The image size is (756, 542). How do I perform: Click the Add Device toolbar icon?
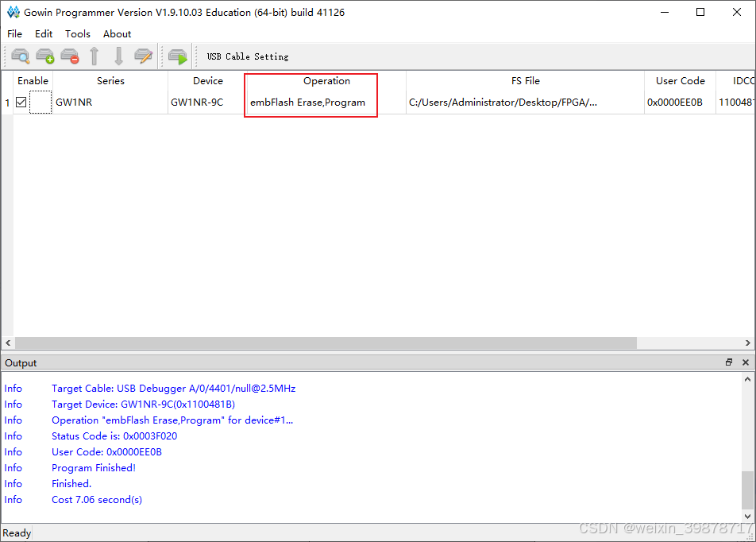(x=45, y=56)
